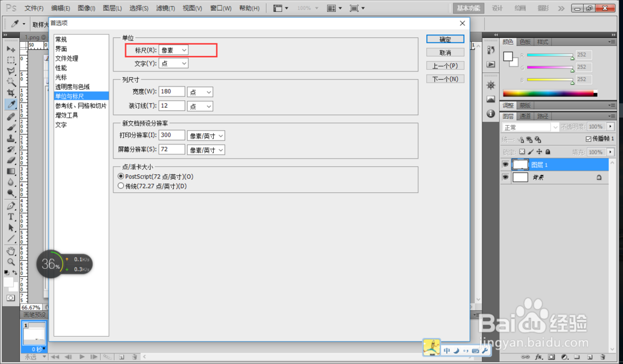Click the 下一个(N) button

[x=445, y=79]
